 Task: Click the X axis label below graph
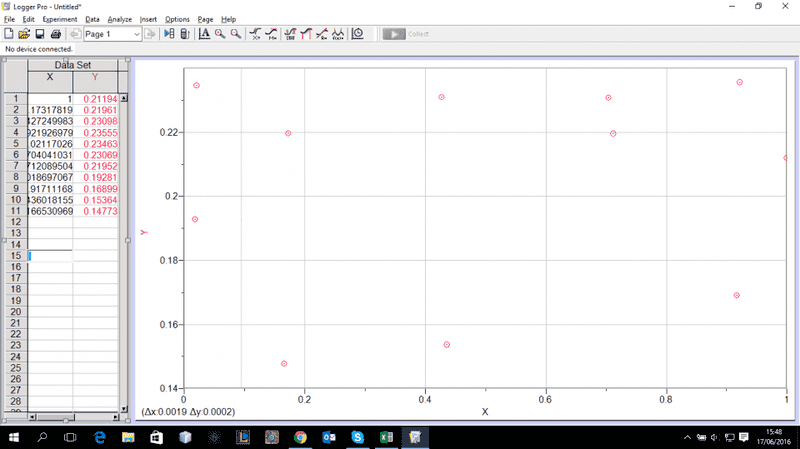pyautogui.click(x=485, y=411)
